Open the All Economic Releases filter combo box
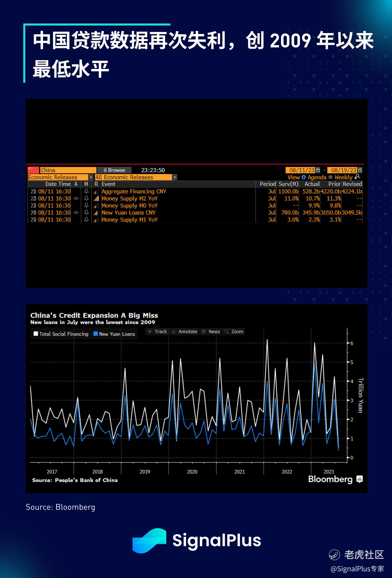The image size is (392, 578). 136,177
